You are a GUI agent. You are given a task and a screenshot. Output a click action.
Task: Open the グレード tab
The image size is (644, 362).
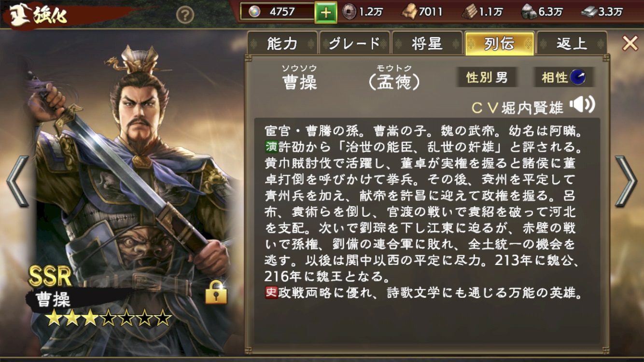[x=354, y=43]
